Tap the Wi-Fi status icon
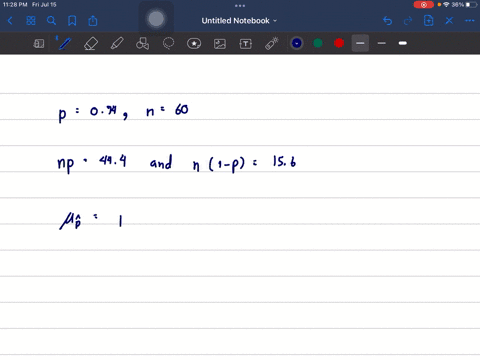 446,5
